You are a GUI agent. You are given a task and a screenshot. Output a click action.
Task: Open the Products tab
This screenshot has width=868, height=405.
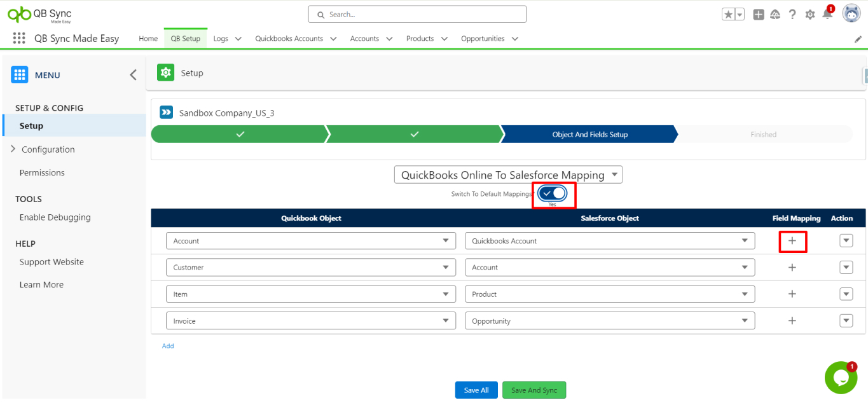tap(420, 39)
